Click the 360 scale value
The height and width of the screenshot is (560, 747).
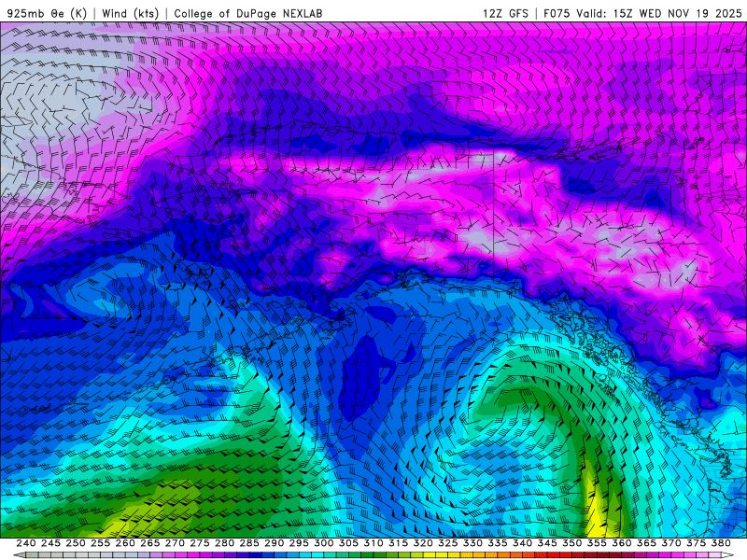[621, 543]
